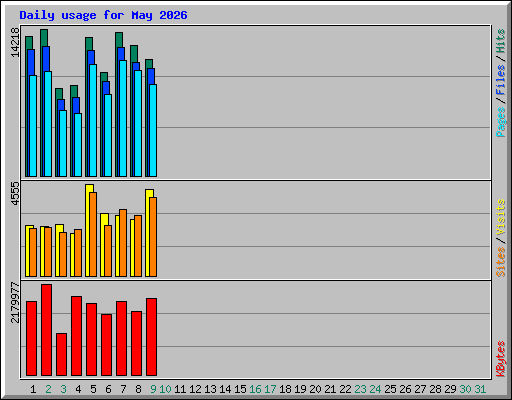This screenshot has width=512, height=400.
Task: Click the green Hits legend label
Action: coord(500,41)
